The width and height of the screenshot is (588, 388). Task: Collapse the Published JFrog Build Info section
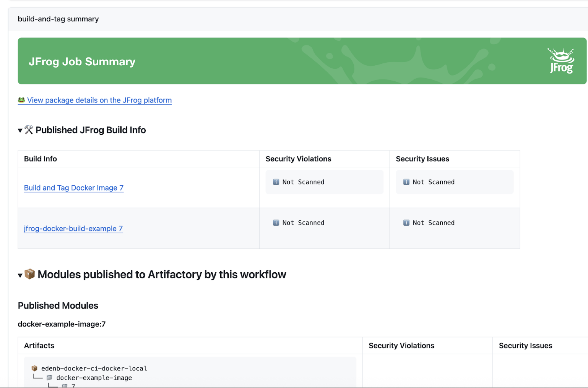click(x=20, y=130)
